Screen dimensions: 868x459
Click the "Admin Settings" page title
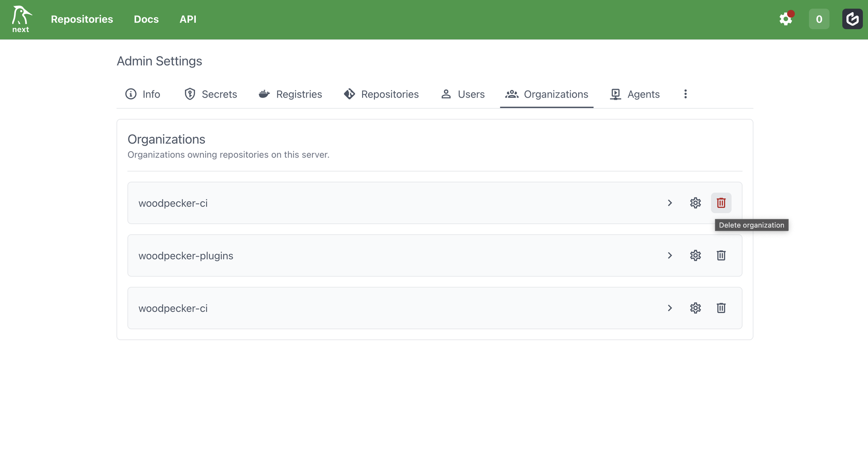click(x=160, y=61)
